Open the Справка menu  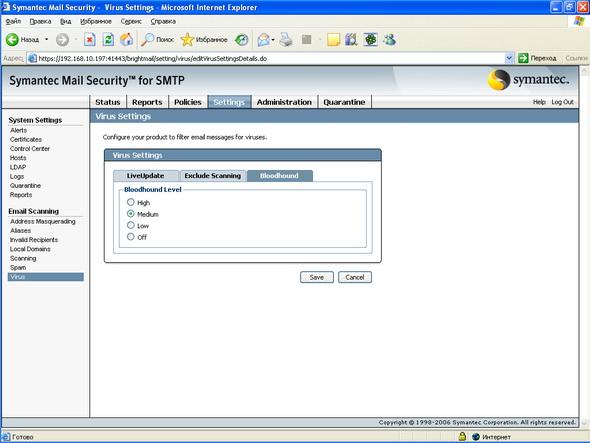[x=163, y=21]
